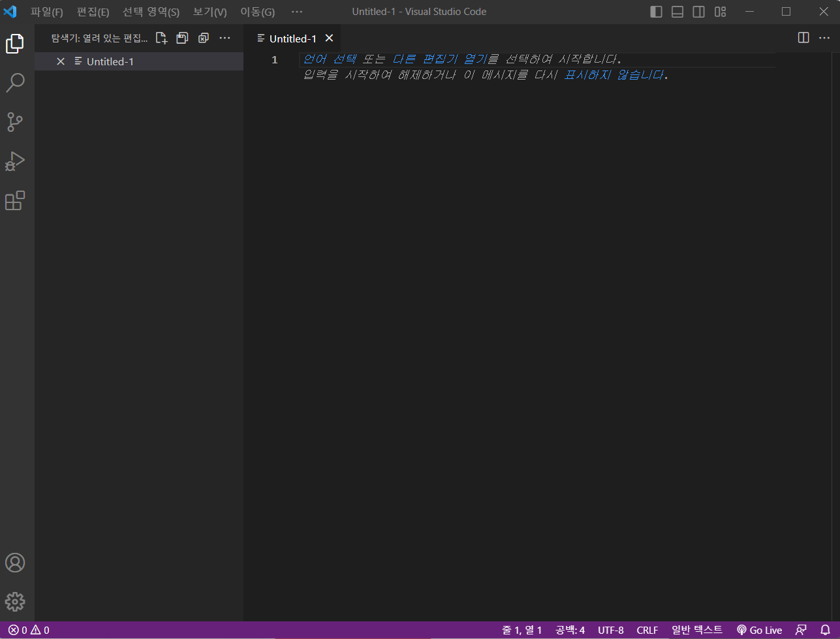
Task: Open the Extensions view
Action: (x=15, y=200)
